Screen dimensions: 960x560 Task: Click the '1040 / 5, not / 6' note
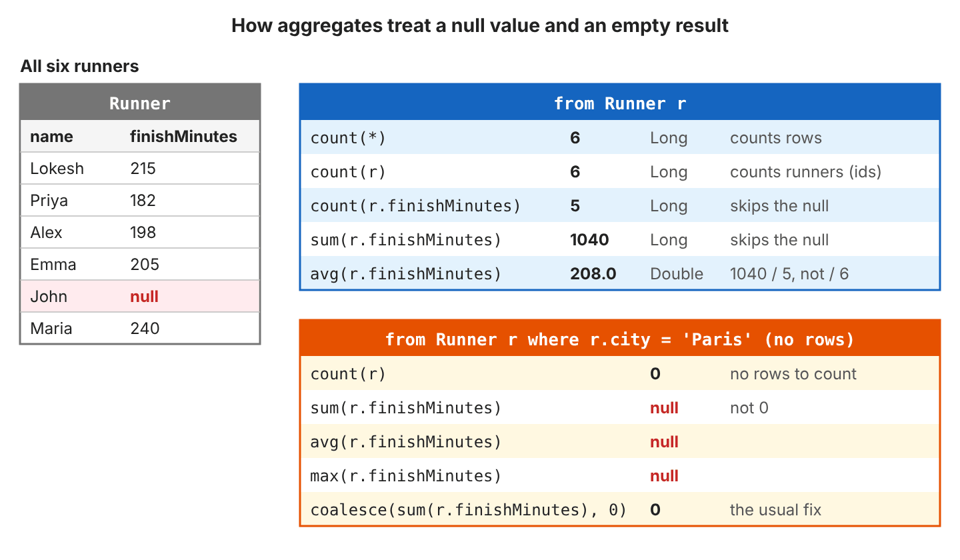point(789,274)
